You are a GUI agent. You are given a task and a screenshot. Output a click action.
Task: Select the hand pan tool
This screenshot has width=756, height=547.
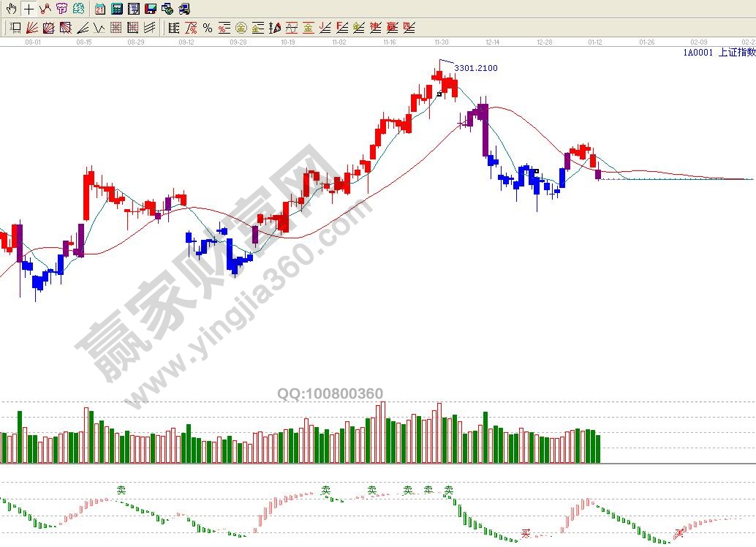coord(11,9)
